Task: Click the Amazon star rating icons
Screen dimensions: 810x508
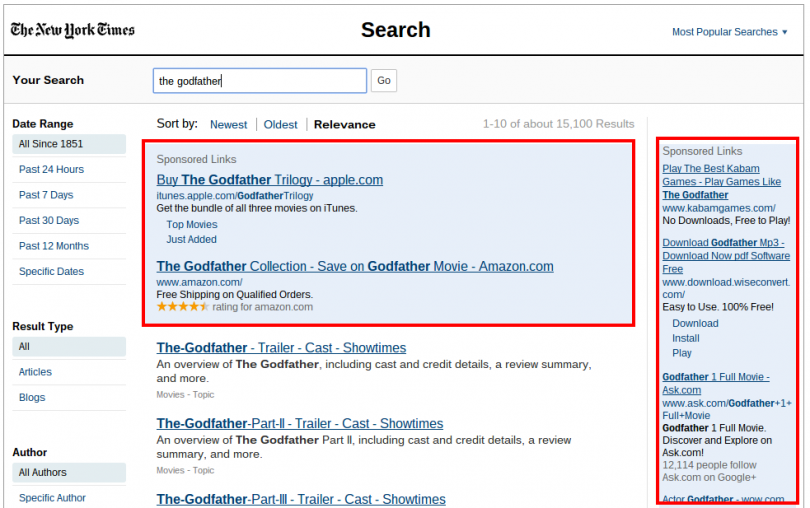Action: coord(182,306)
